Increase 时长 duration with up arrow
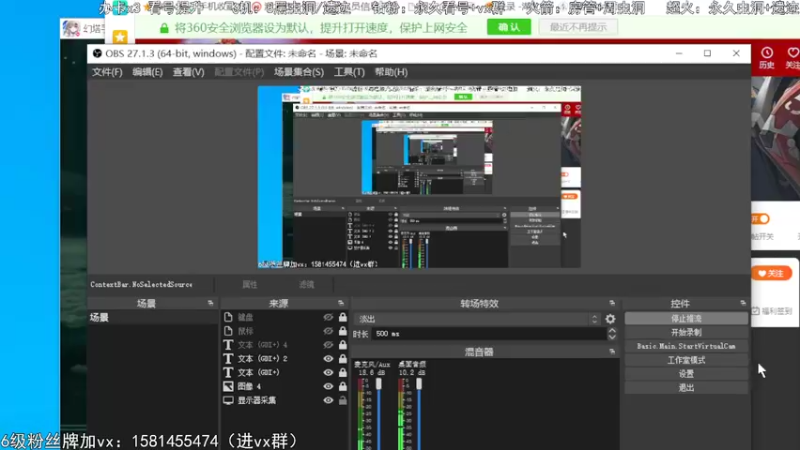Viewport: 800px width, 450px height. 612,330
